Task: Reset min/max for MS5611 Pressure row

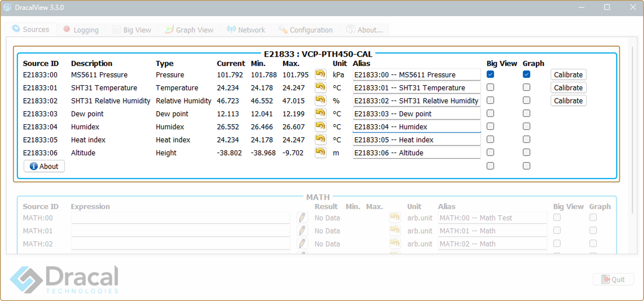Action: click(320, 75)
